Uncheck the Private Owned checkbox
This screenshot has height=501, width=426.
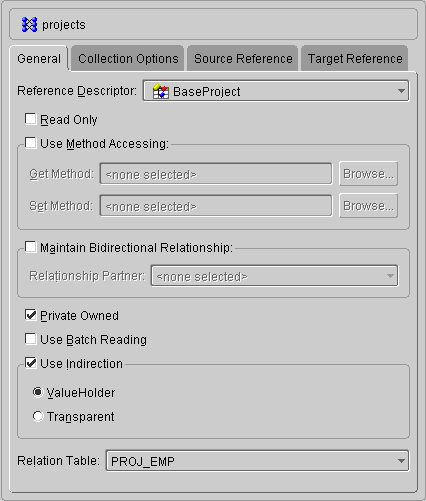pyautogui.click(x=31, y=315)
